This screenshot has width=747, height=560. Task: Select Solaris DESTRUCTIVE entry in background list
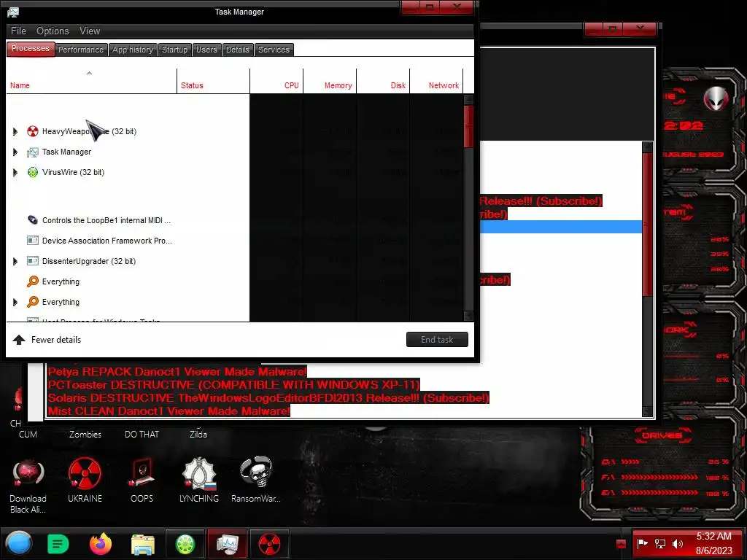[268, 397]
